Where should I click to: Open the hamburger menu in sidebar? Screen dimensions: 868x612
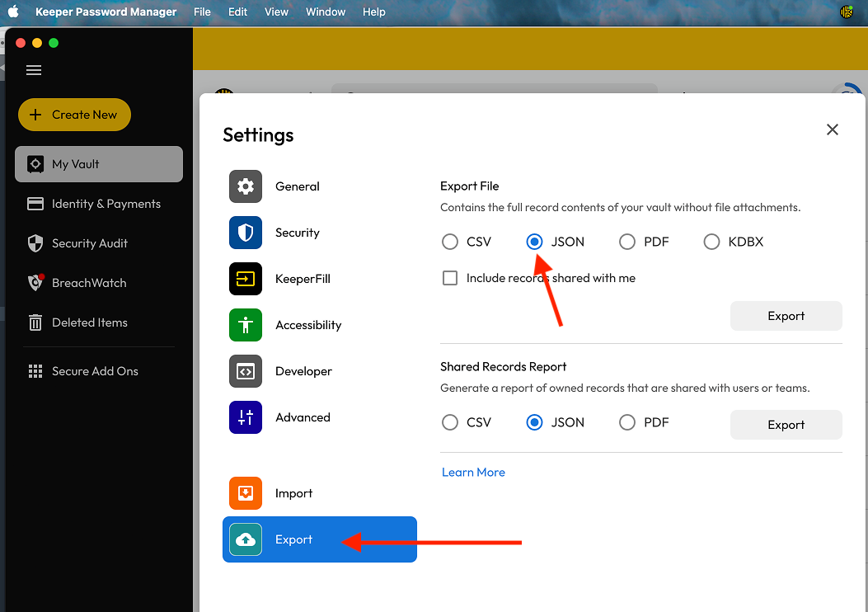[34, 70]
